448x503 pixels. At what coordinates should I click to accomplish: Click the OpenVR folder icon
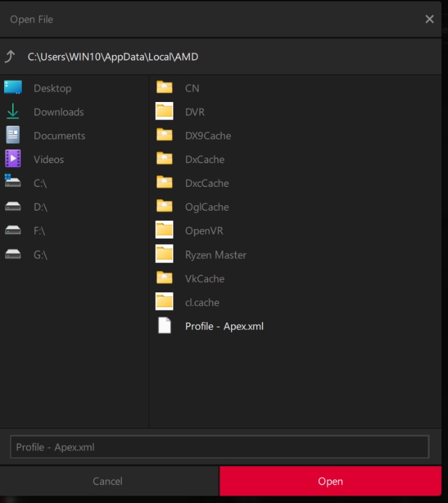tap(165, 230)
